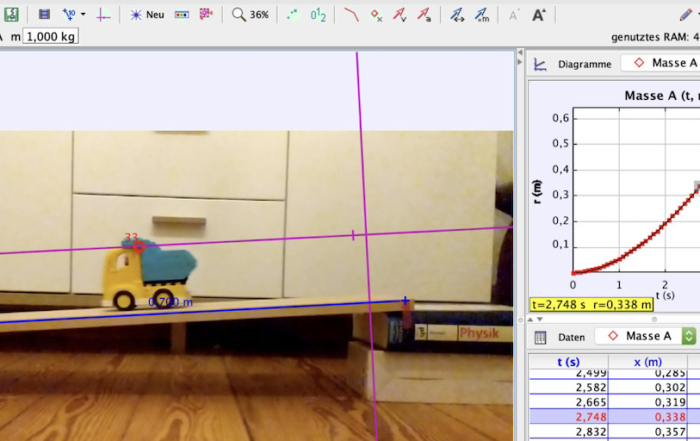Click the 36% zoom magnifier button

point(250,15)
